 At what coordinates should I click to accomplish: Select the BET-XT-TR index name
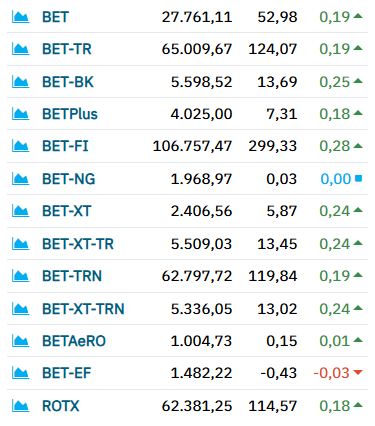(78, 244)
